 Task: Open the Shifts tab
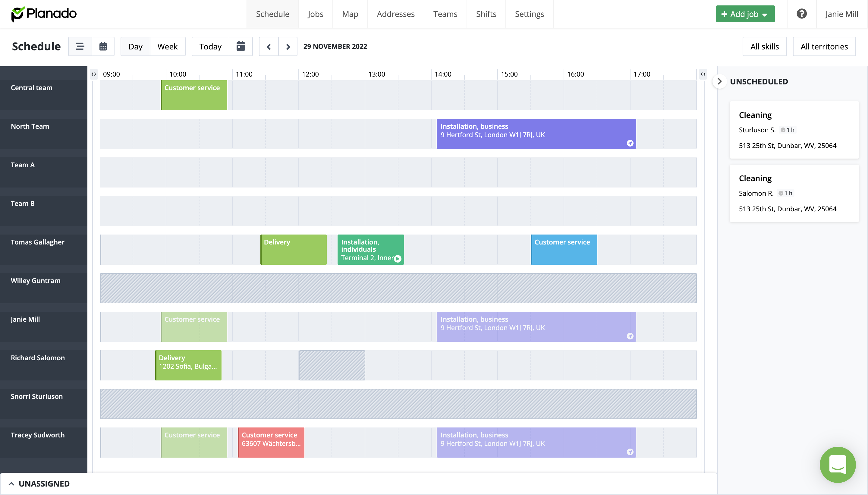(x=486, y=14)
